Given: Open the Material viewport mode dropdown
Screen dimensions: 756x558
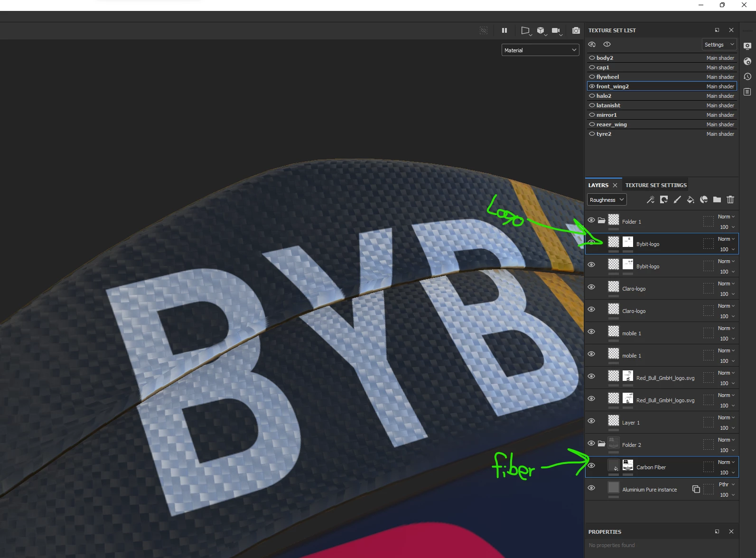Looking at the screenshot, I should [541, 50].
